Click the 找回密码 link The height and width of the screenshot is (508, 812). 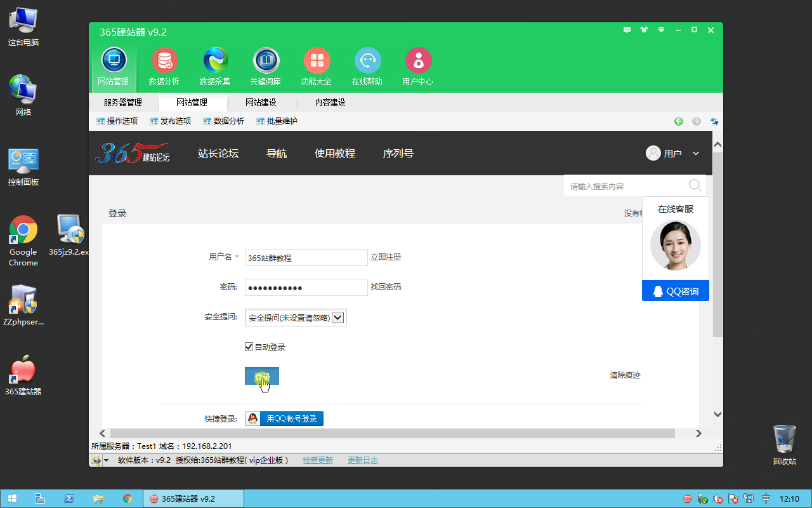(x=386, y=287)
